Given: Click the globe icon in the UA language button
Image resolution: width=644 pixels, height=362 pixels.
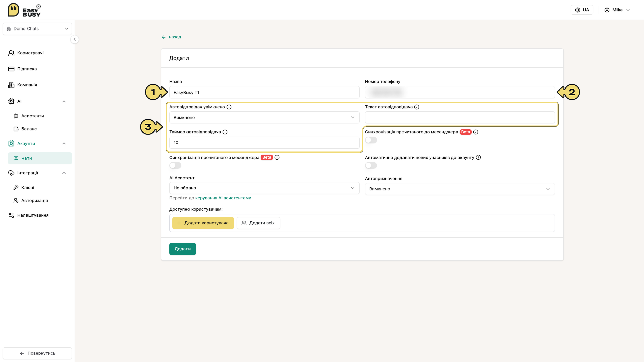Looking at the screenshot, I should [578, 10].
